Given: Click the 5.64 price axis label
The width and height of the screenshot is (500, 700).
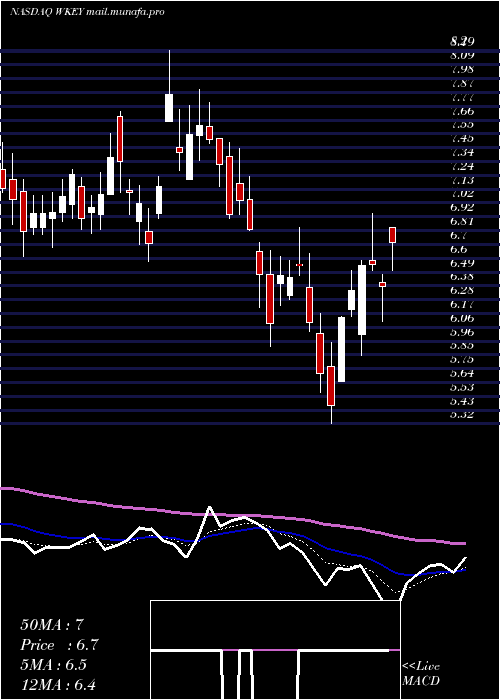Looking at the screenshot, I should [462, 373].
